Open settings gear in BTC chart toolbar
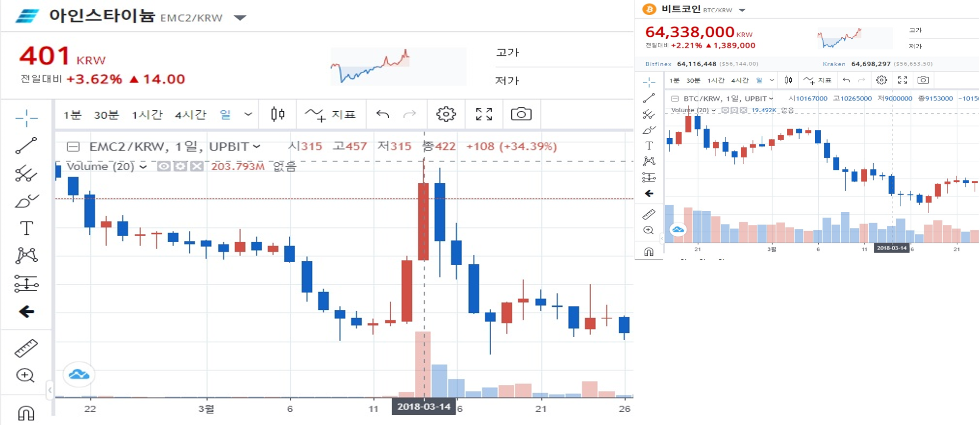Screen dimensions: 980x425 (881, 80)
